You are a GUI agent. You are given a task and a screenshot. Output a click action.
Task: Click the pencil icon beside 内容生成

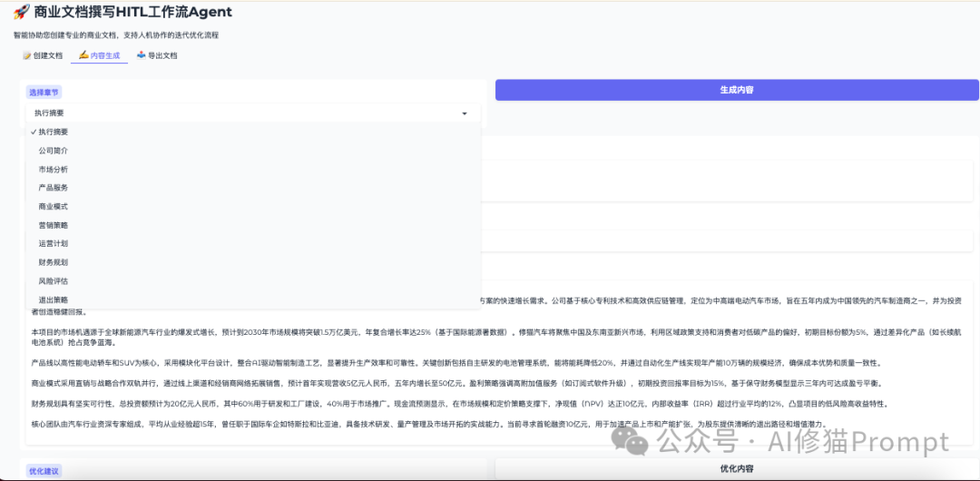click(83, 55)
